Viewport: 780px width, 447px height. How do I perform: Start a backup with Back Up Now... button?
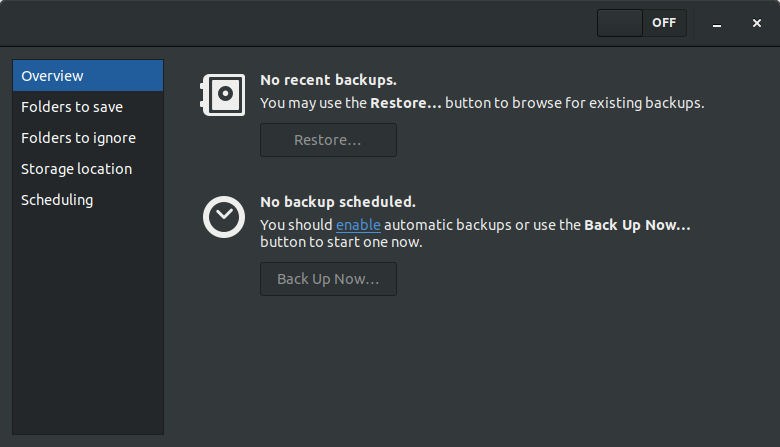pyautogui.click(x=328, y=279)
